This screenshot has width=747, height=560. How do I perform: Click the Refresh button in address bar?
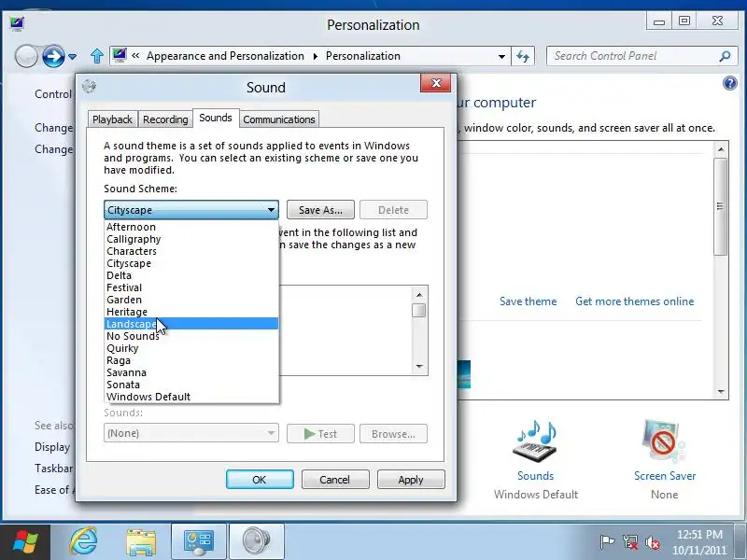point(523,56)
